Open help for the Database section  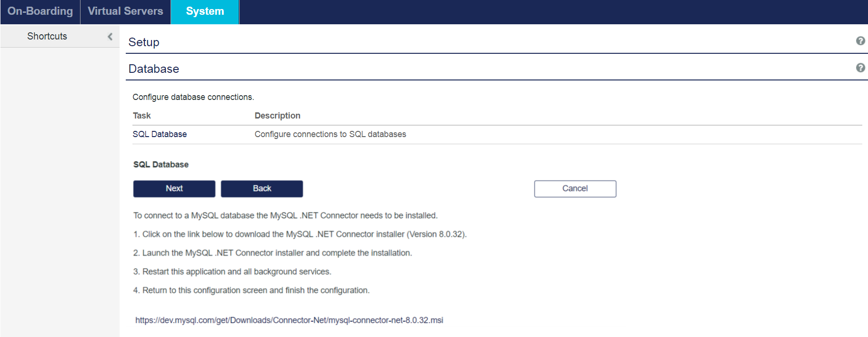tap(860, 68)
